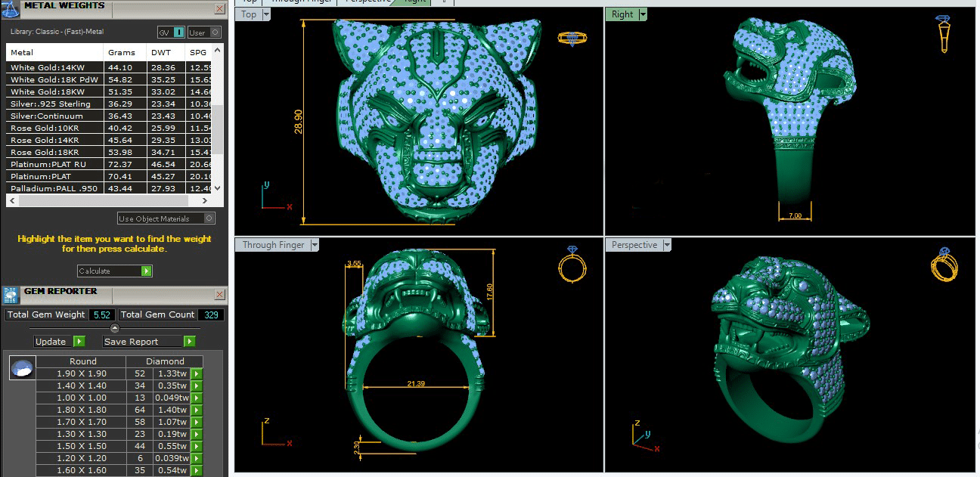Collapse the Gem Reporter summary with the round arrow
Image resolution: width=980 pixels, height=477 pixels.
pos(115,328)
